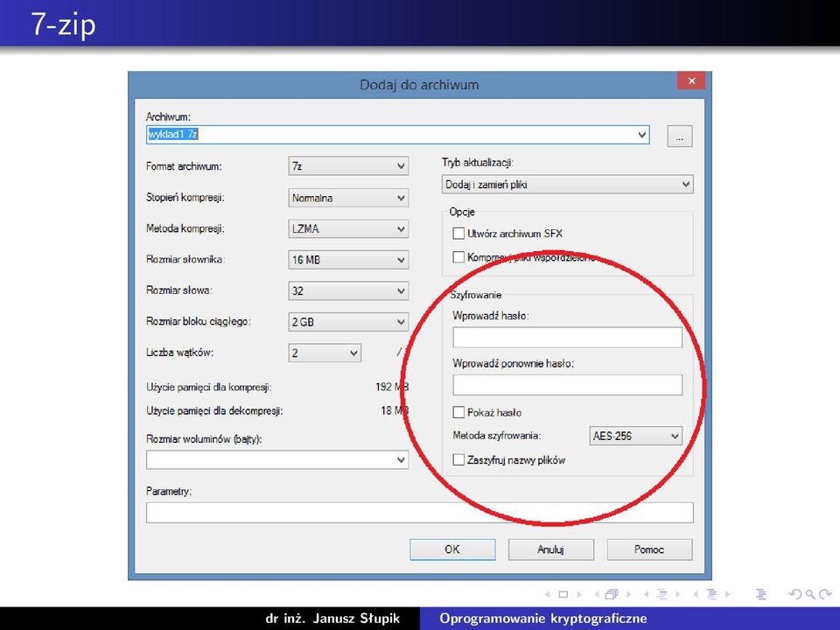The image size is (840, 630).
Task: Click the Beamer slide rectangle icon
Action: [563, 594]
